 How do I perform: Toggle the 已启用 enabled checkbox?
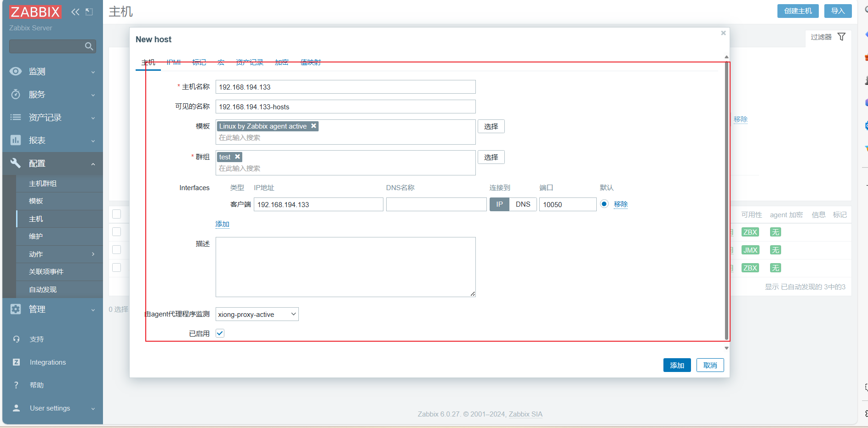click(220, 333)
